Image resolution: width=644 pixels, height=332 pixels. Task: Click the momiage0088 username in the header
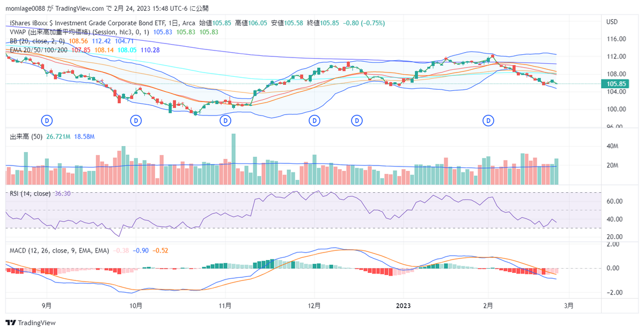[26, 8]
